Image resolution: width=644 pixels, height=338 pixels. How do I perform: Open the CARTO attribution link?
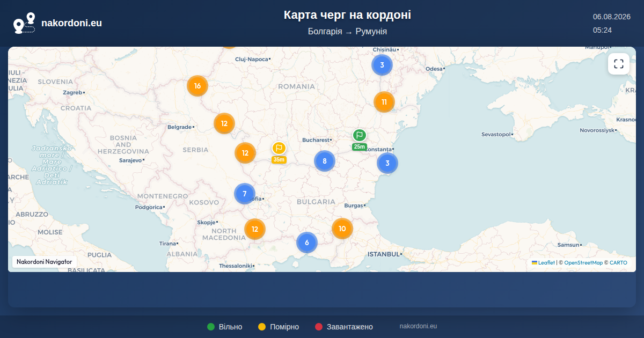[618, 263]
